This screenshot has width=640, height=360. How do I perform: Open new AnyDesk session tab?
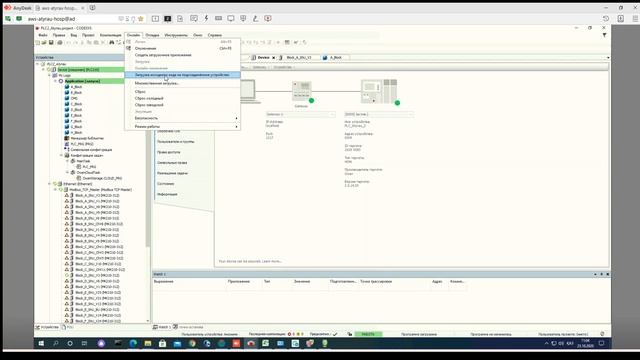click(93, 8)
